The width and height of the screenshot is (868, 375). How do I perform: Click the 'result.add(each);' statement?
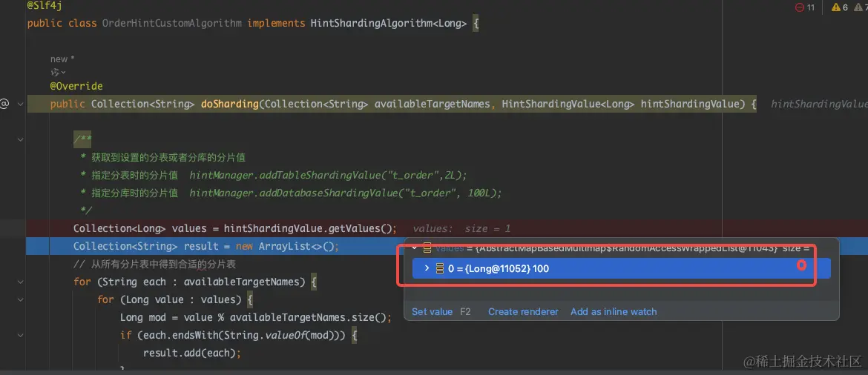[193, 353]
